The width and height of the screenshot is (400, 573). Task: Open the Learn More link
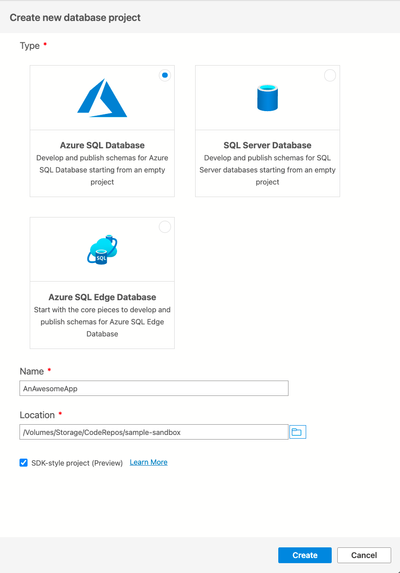click(x=149, y=462)
